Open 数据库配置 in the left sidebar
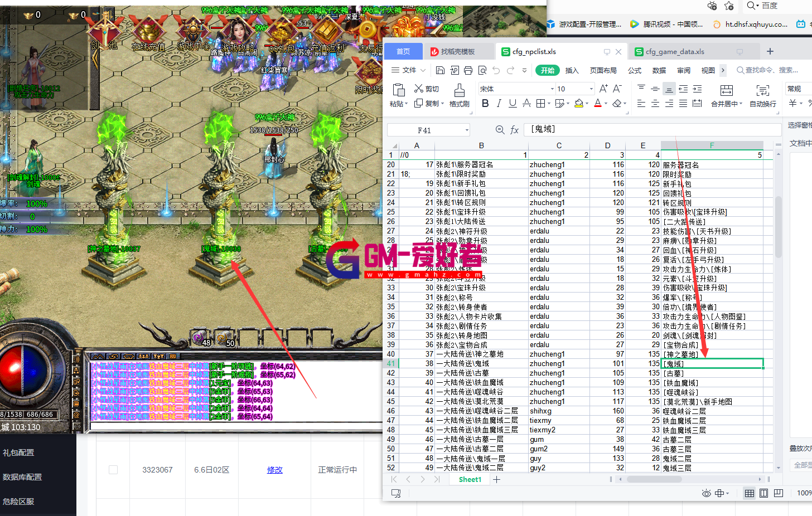Screen dimensions: 812x516 pyautogui.click(x=22, y=477)
